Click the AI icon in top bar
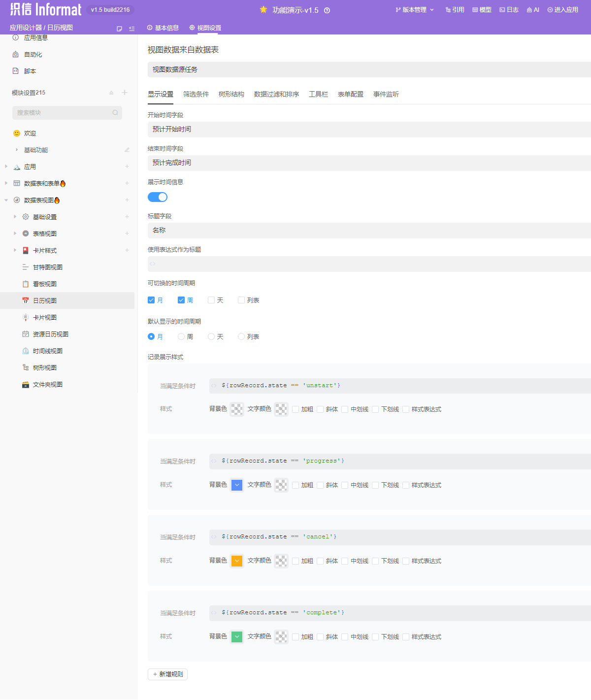The width and height of the screenshot is (591, 700). click(x=529, y=10)
